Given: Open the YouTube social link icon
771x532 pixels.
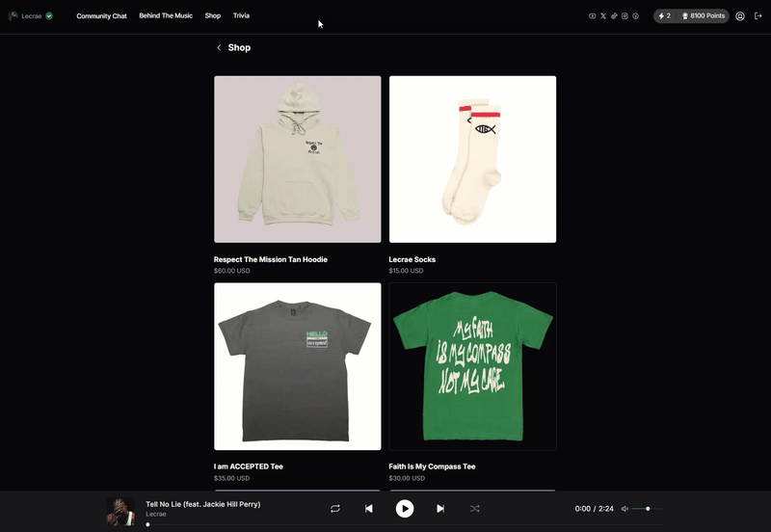Looking at the screenshot, I should coord(592,15).
